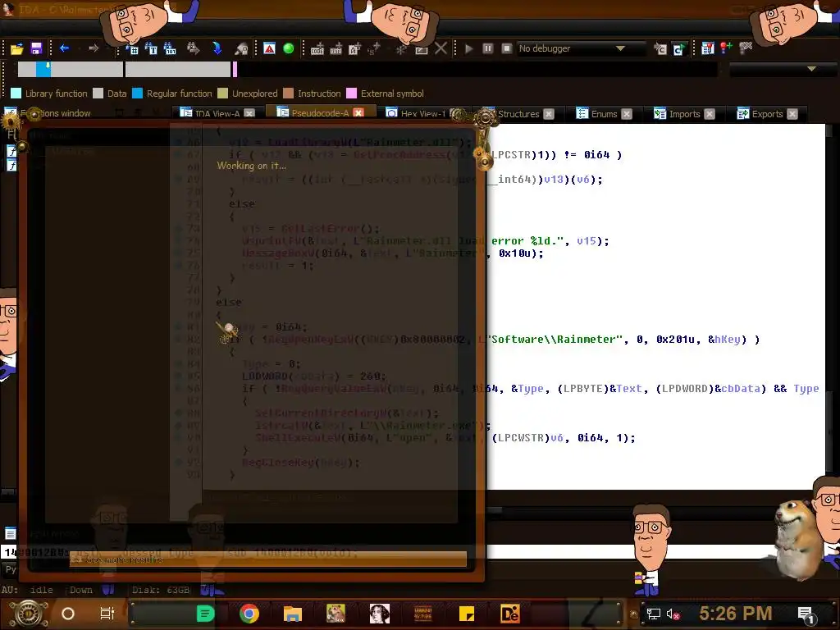Click the 'AU: idle' status bar entry
This screenshot has height=630, width=840.
(x=28, y=590)
